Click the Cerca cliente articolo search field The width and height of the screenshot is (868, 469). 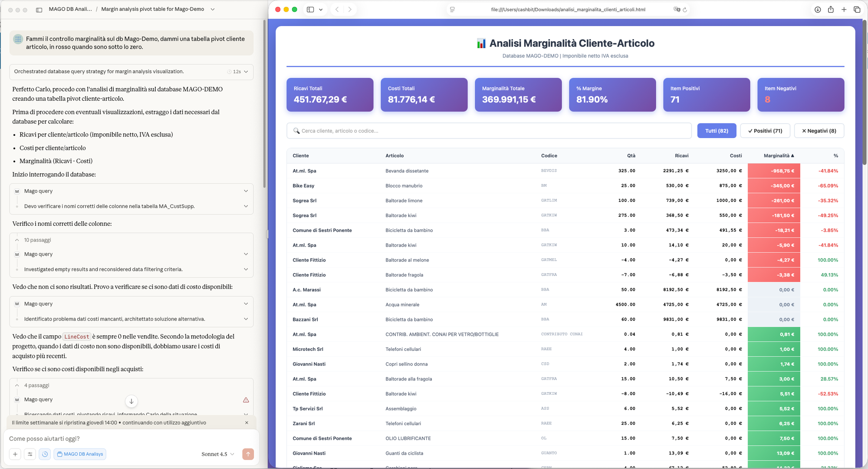[489, 130]
